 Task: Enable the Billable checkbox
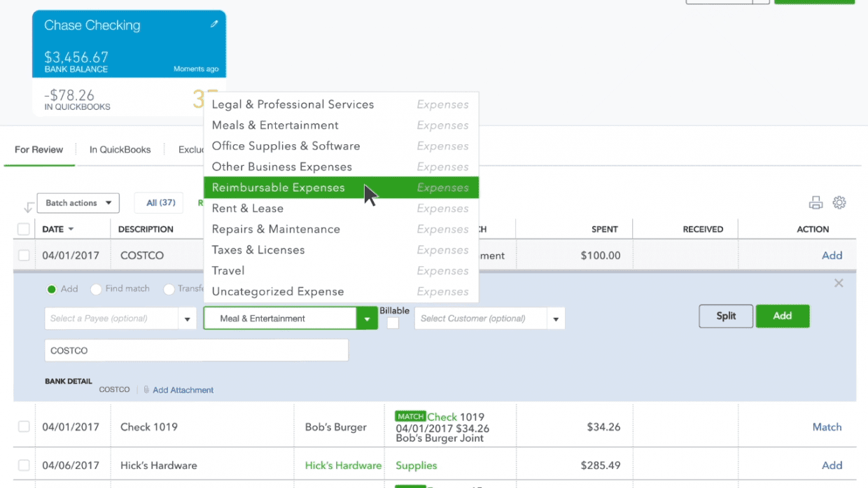[394, 323]
